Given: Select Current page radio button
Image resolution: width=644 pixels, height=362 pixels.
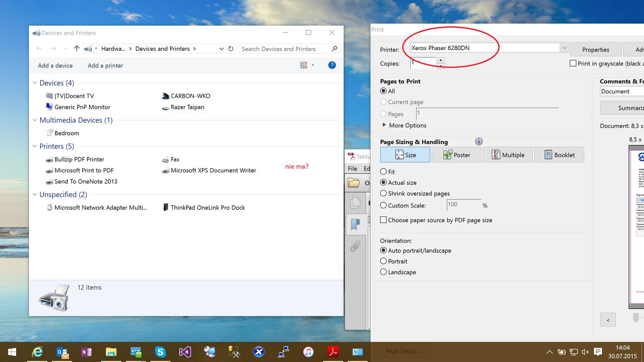Looking at the screenshot, I should 383,102.
